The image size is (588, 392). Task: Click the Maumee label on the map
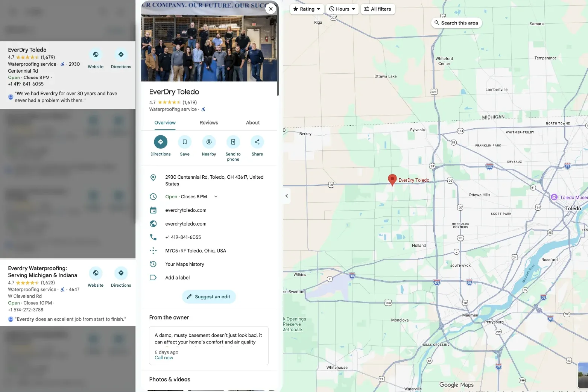470,315
